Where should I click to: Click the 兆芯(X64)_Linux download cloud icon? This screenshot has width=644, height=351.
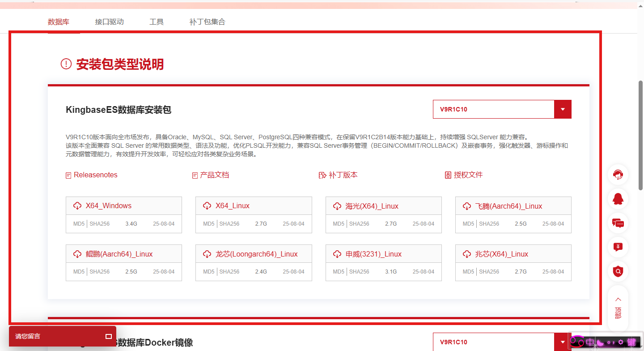pos(467,254)
